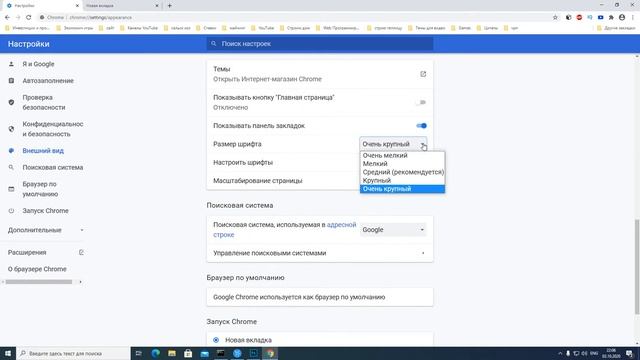The height and width of the screenshot is (360, 640).
Task: Open О браузере Chrome page
Action: tap(37, 269)
